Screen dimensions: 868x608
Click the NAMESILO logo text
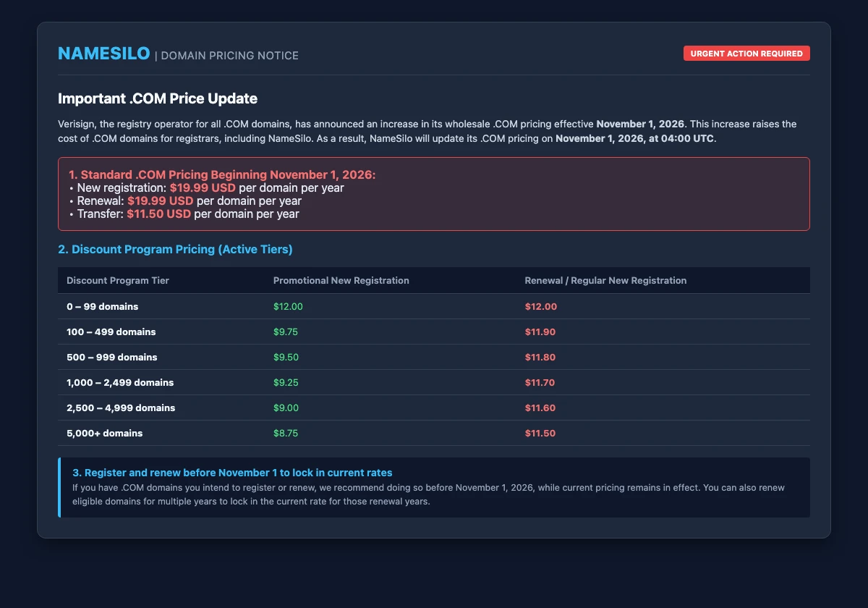104,54
